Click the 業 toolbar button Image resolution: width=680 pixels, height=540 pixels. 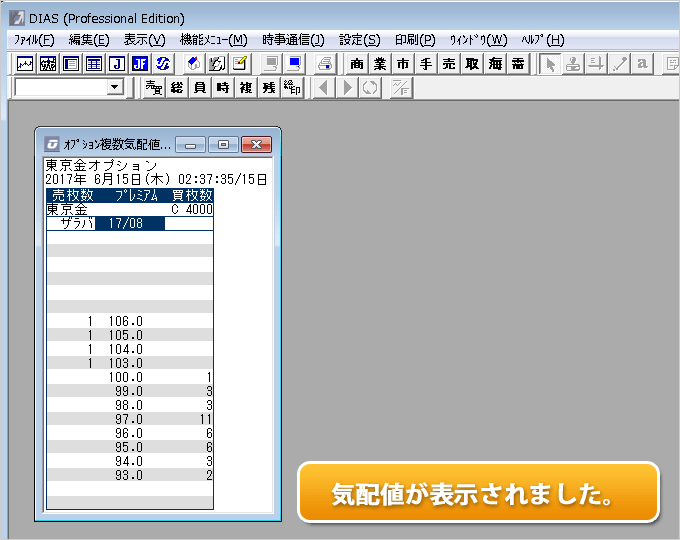pos(379,64)
